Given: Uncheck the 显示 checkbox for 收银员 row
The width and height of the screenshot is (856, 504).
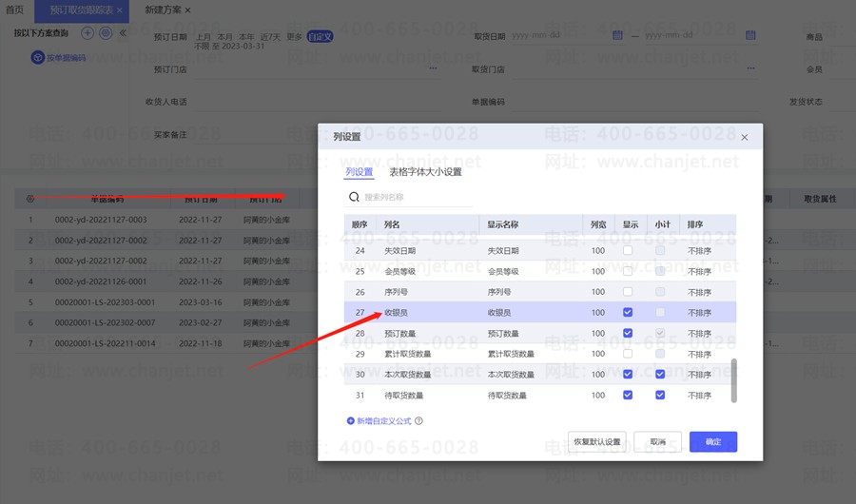Looking at the screenshot, I should pyautogui.click(x=628, y=313).
